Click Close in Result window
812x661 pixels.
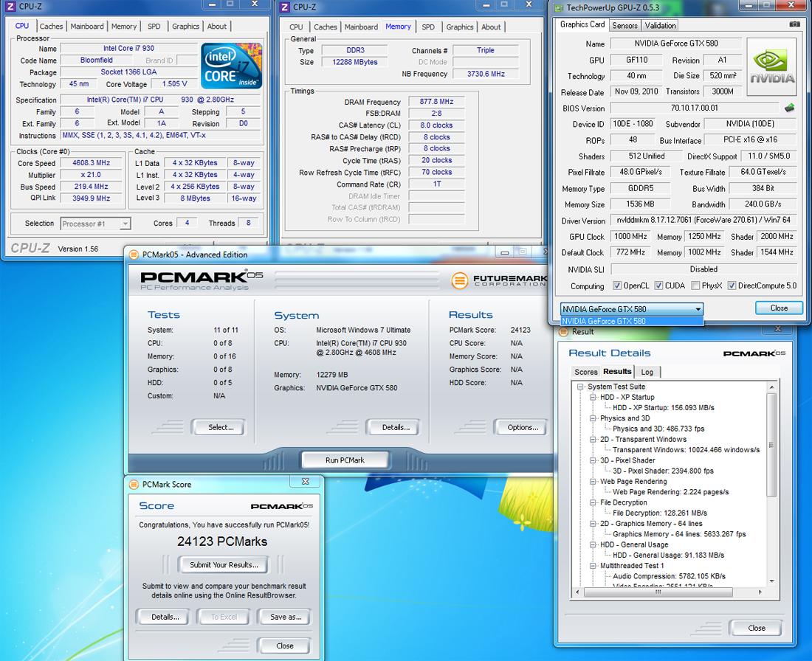[x=756, y=628]
